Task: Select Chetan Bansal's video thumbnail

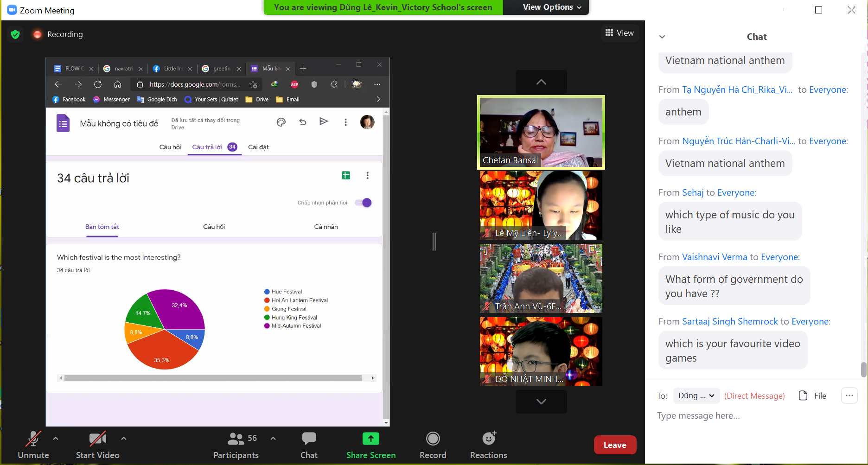Action: pyautogui.click(x=541, y=132)
